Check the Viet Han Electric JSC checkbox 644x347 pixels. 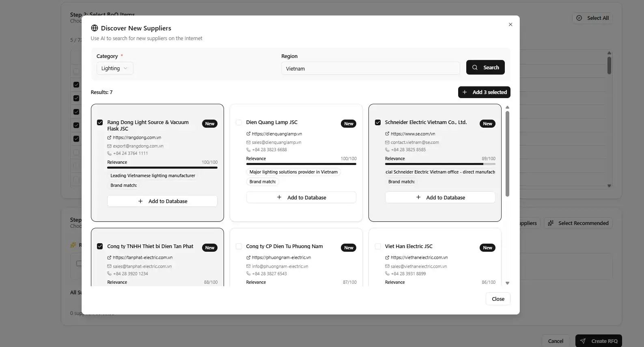pos(378,246)
